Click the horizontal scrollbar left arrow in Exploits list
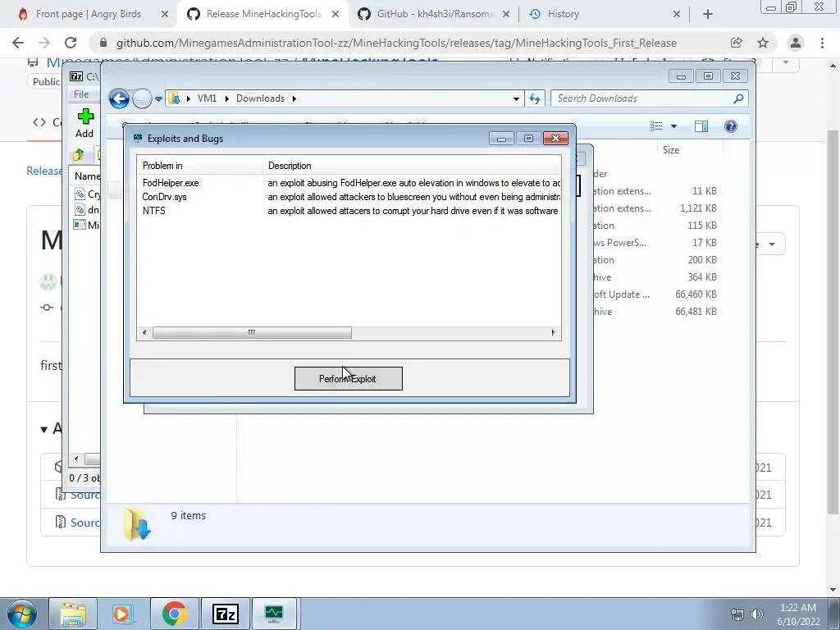The width and height of the screenshot is (840, 630). [144, 333]
